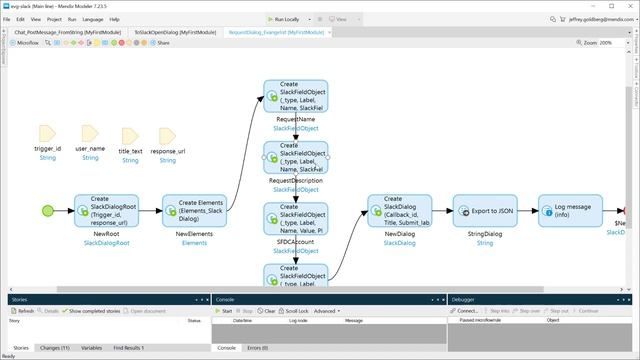Select the Create SlackDialogRoot activity

click(x=106, y=211)
